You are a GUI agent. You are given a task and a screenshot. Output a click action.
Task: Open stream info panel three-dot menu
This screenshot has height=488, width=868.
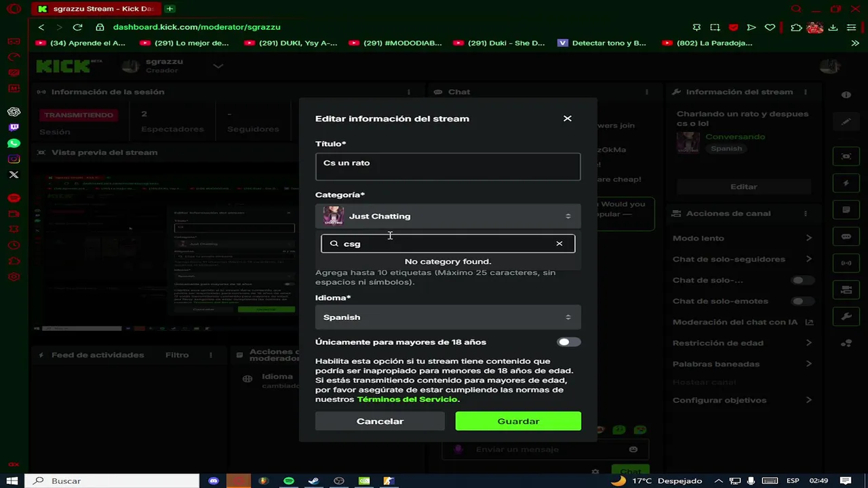pos(806,92)
